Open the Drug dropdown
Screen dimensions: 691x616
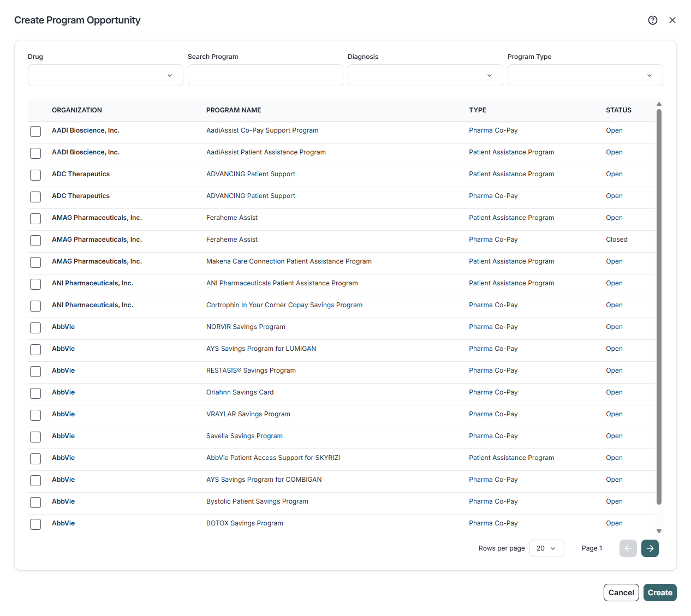pyautogui.click(x=105, y=75)
